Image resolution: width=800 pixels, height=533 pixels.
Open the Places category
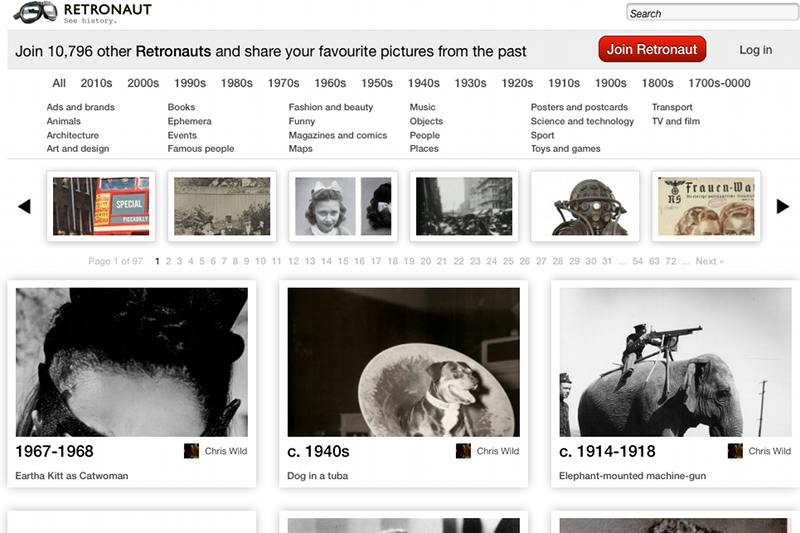point(424,148)
